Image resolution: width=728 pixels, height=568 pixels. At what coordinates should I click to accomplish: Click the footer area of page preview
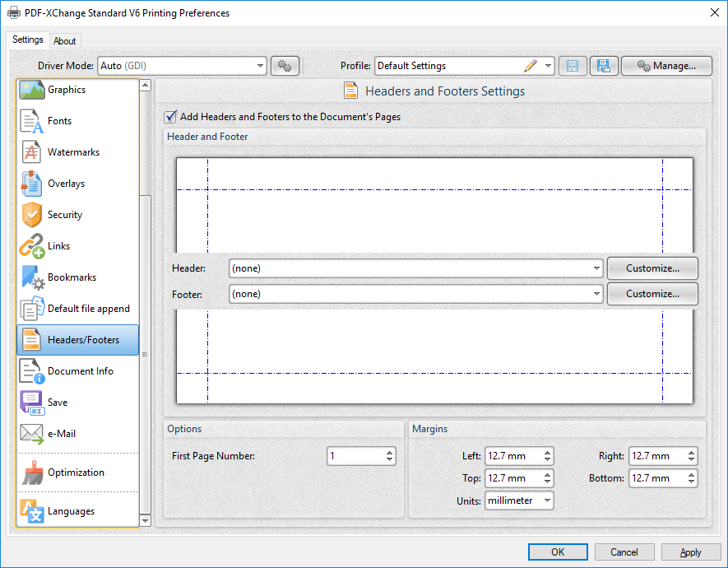pos(434,356)
